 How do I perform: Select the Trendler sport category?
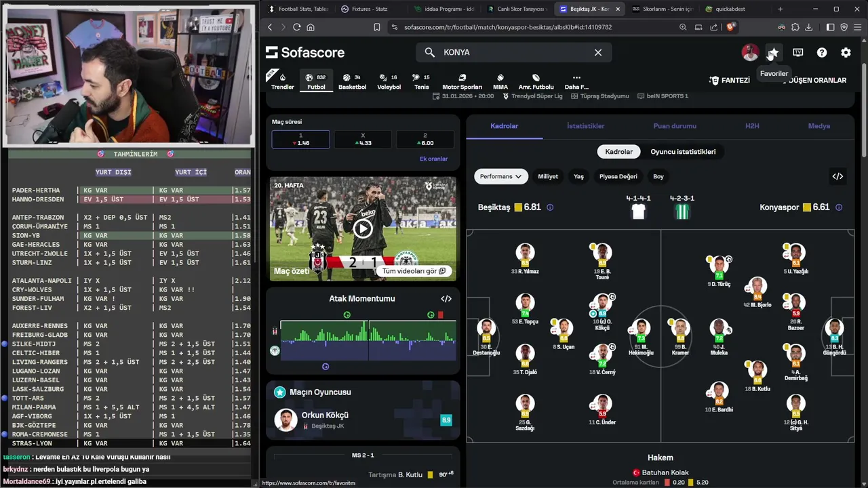coord(283,81)
